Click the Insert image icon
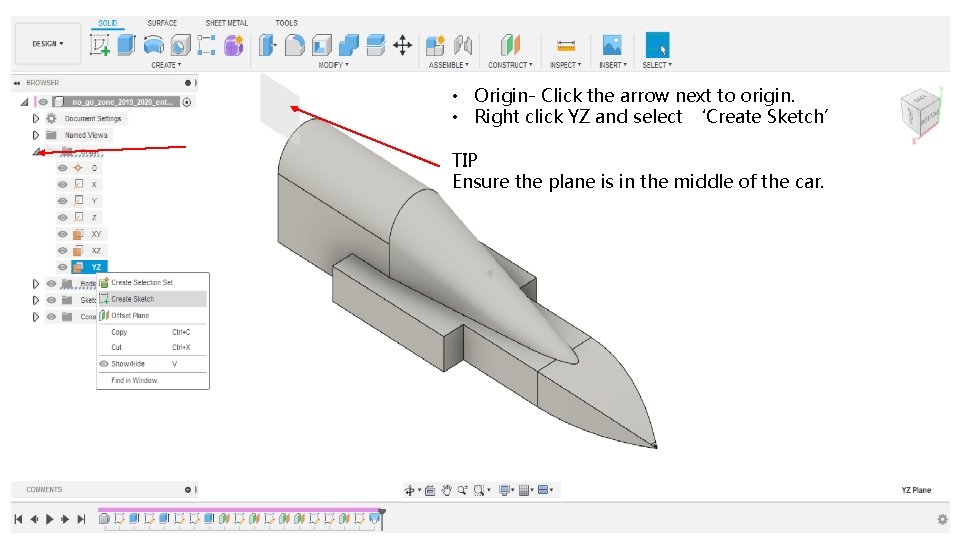 612,45
